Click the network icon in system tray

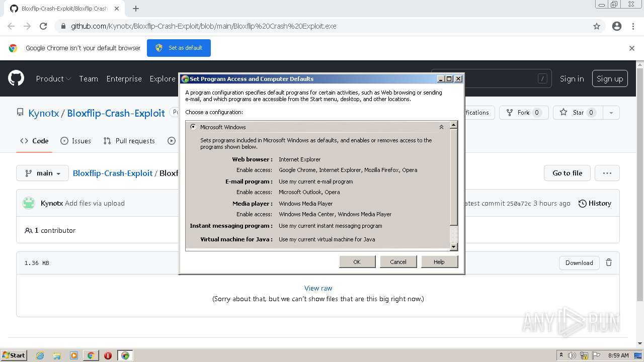pos(584,355)
